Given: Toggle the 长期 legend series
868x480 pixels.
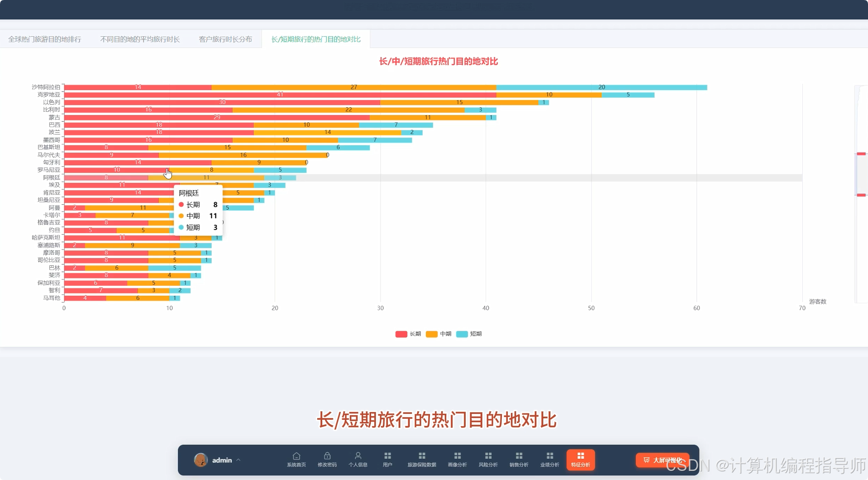Looking at the screenshot, I should point(408,334).
